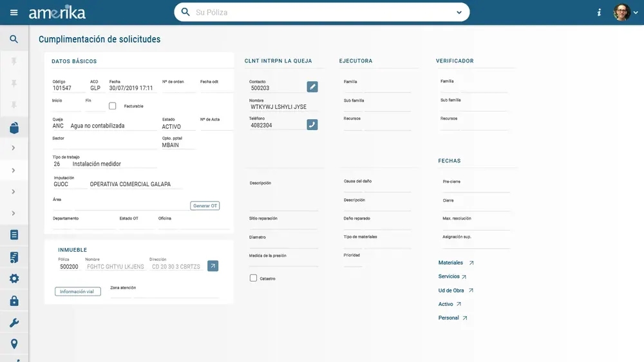Open the settings gear in sidebar
This screenshot has height=362, width=644.
(x=14, y=279)
